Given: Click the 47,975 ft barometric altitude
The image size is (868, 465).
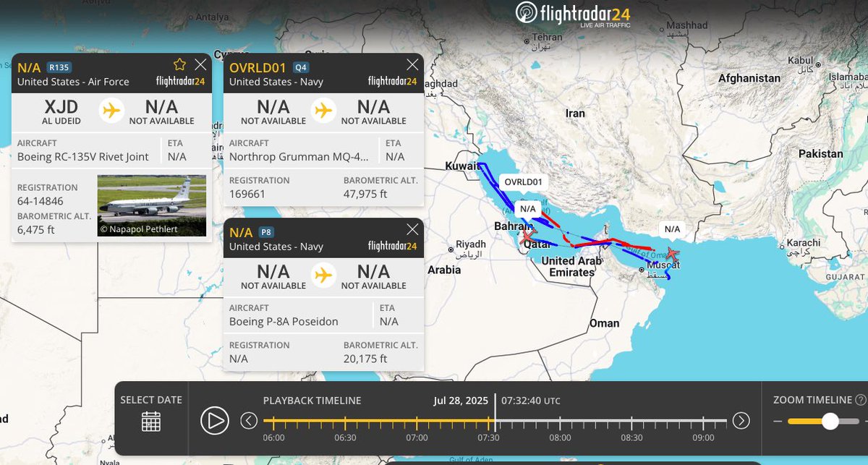Looking at the screenshot, I should click(365, 194).
